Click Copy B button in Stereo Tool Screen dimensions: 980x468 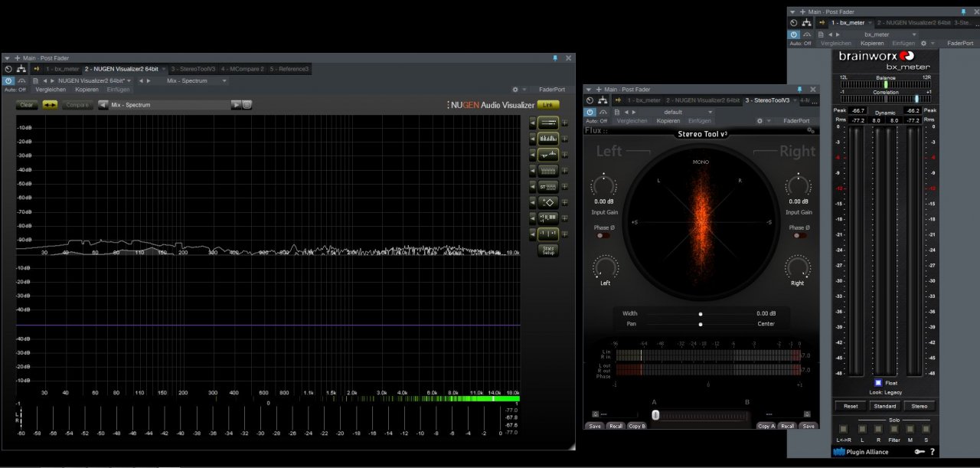coord(637,426)
